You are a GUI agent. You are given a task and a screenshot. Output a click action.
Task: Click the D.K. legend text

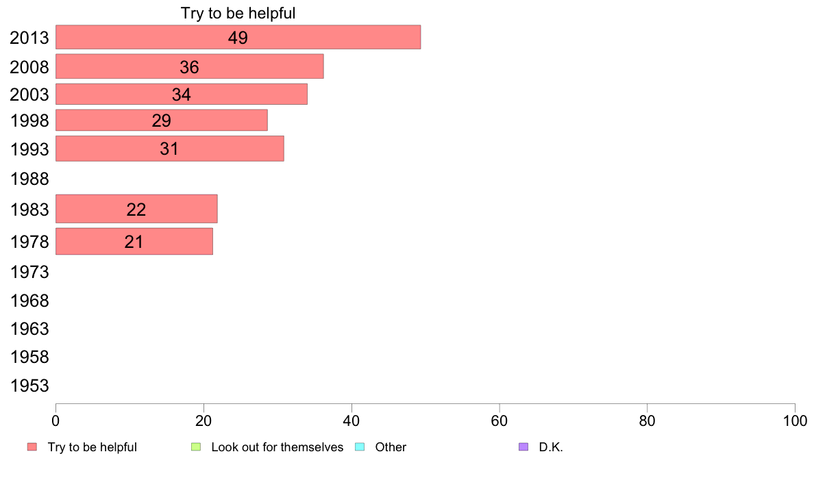point(551,447)
